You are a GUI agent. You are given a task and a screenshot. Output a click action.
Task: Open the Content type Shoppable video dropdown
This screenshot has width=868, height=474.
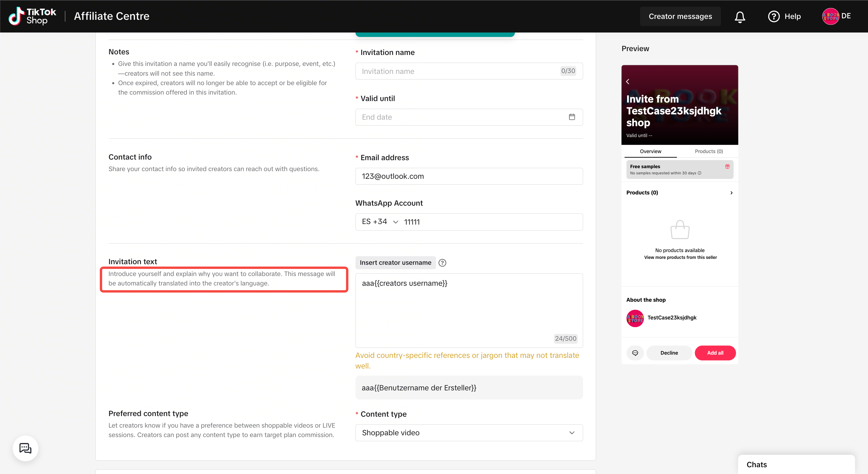point(469,433)
